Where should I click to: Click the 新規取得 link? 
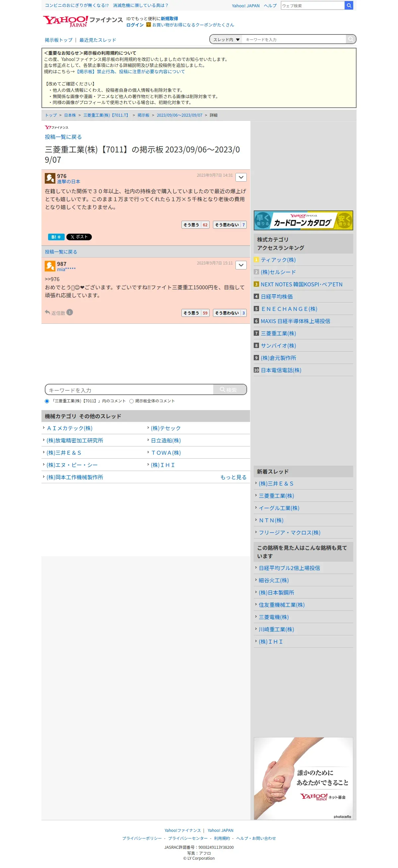[x=169, y=19]
